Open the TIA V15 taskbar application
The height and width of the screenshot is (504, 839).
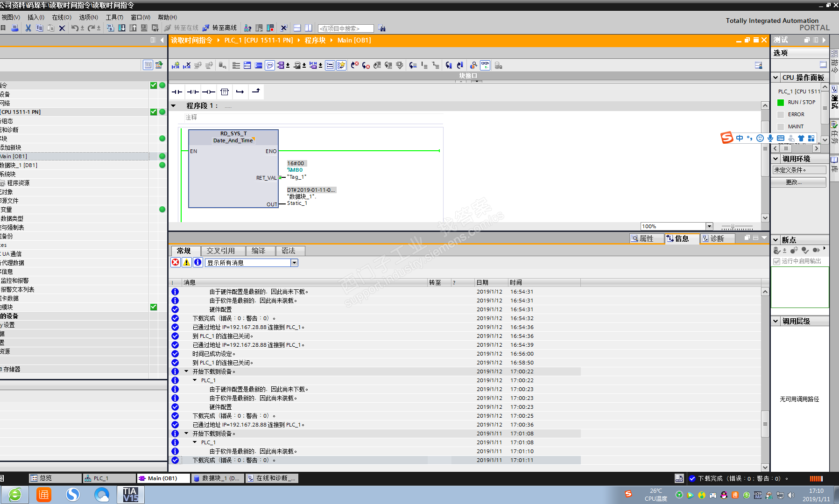(130, 495)
